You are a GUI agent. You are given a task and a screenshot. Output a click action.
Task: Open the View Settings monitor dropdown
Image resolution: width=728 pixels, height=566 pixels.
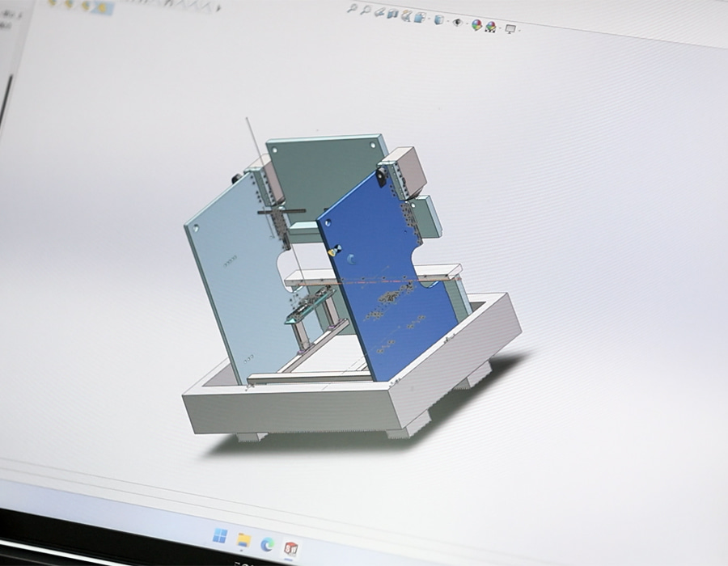(510, 28)
